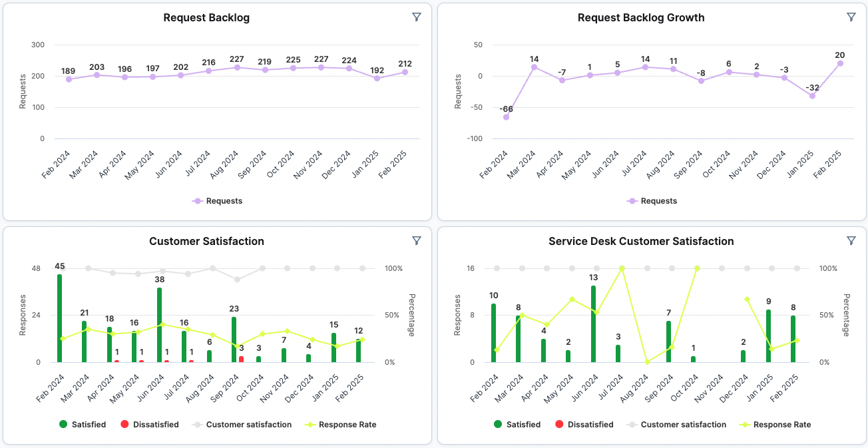Toggle Response Rate legend in Service Desk chart

775,425
